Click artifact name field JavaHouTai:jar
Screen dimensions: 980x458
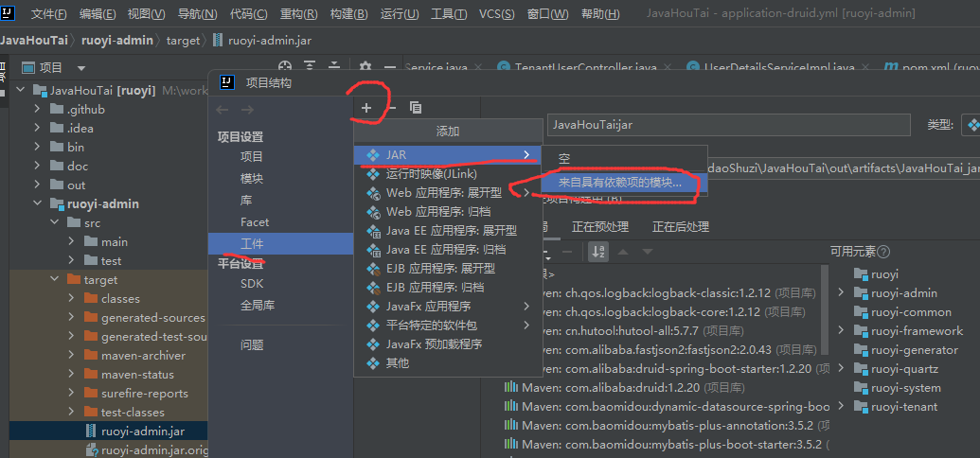pos(728,124)
